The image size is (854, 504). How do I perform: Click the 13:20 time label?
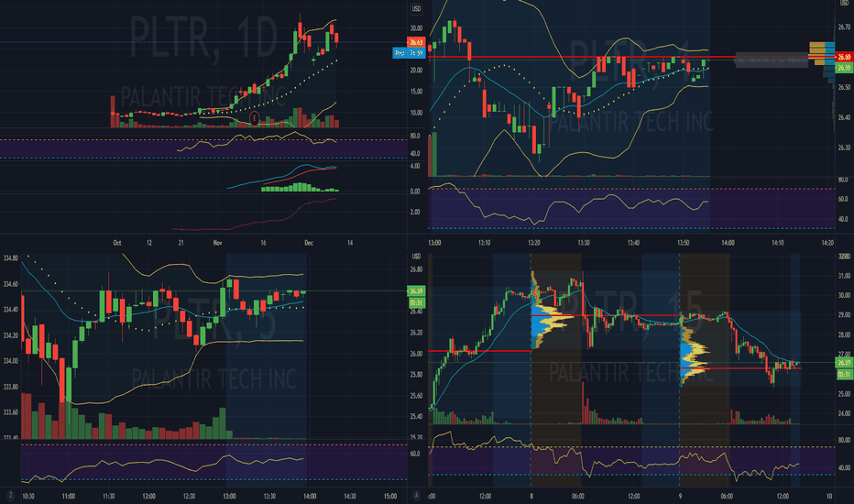pyautogui.click(x=533, y=243)
